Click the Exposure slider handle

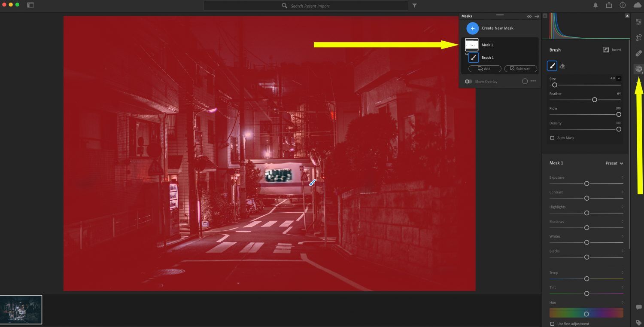pos(586,183)
